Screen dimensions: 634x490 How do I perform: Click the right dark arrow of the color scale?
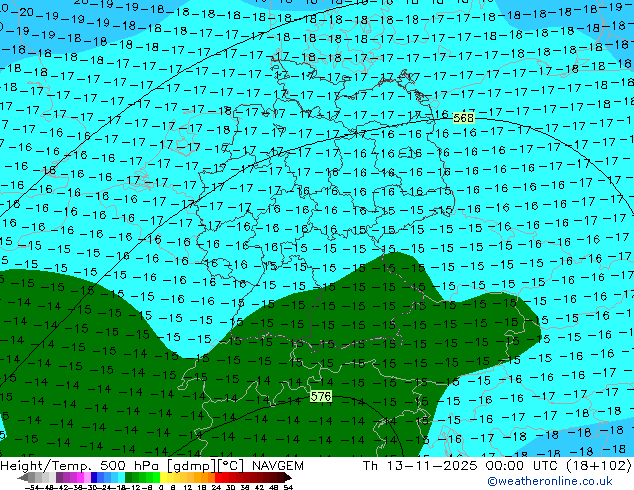tap(287, 477)
